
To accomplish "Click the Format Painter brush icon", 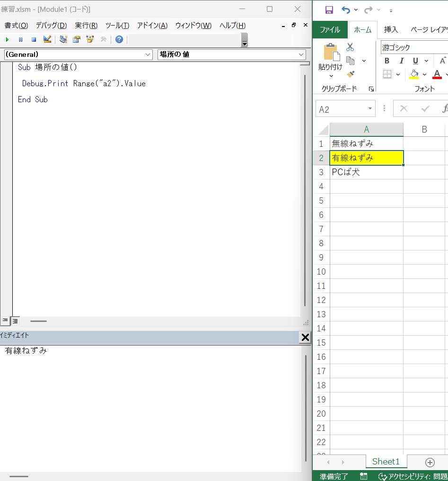I will tap(350, 74).
